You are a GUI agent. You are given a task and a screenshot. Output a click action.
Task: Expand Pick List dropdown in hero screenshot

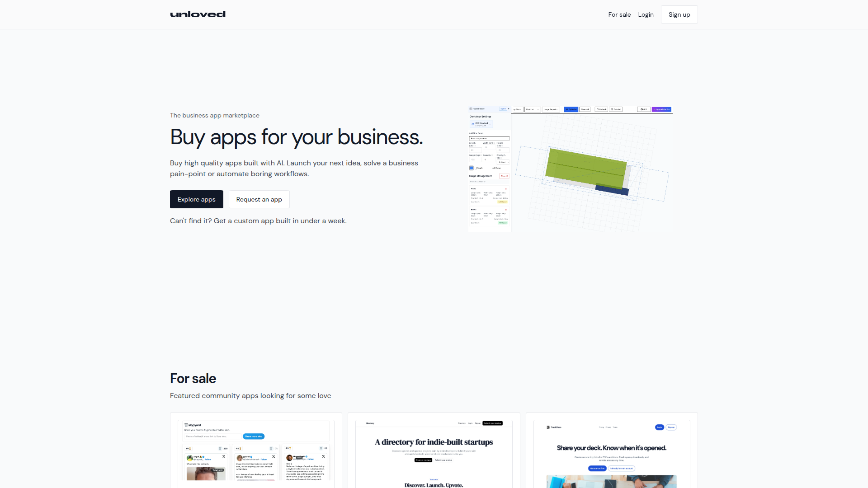tap(533, 109)
